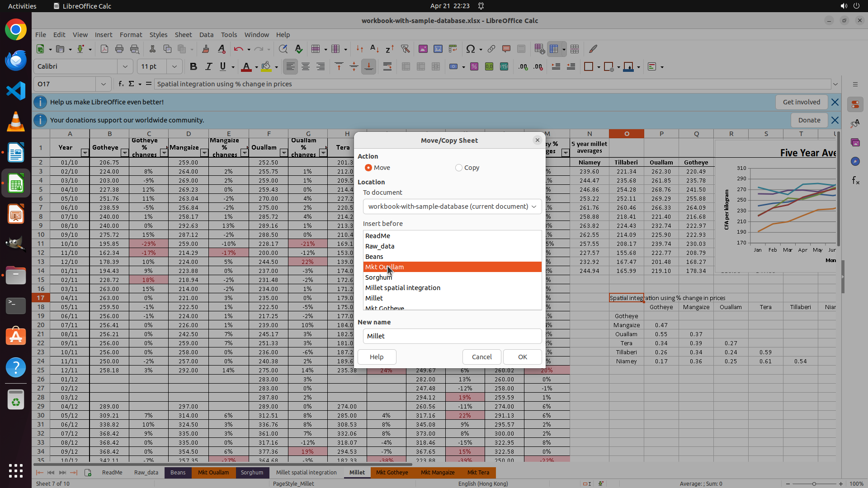Image resolution: width=868 pixels, height=488 pixels.
Task: Click the Italic formatting icon
Action: click(208, 67)
